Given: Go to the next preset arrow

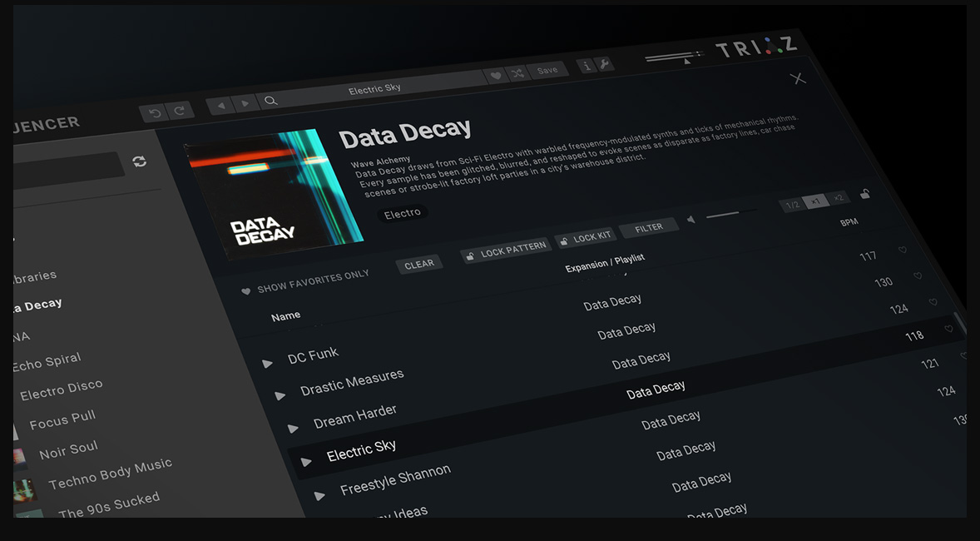Looking at the screenshot, I should [x=245, y=104].
